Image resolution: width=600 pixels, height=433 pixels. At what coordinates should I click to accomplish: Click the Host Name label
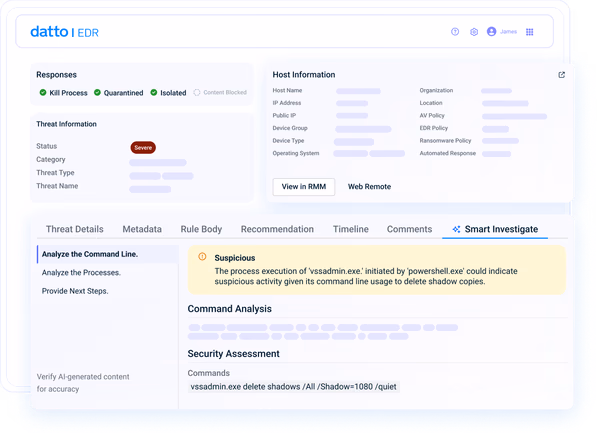click(x=287, y=90)
